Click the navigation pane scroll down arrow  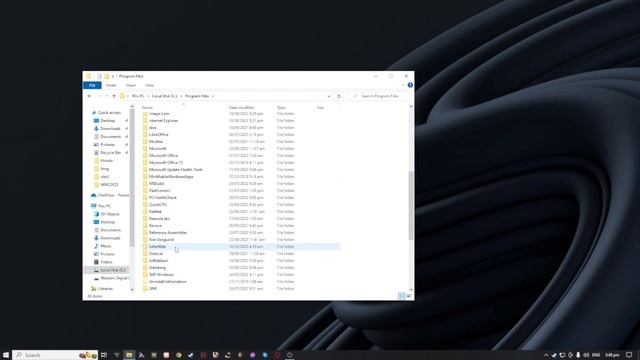point(132,289)
